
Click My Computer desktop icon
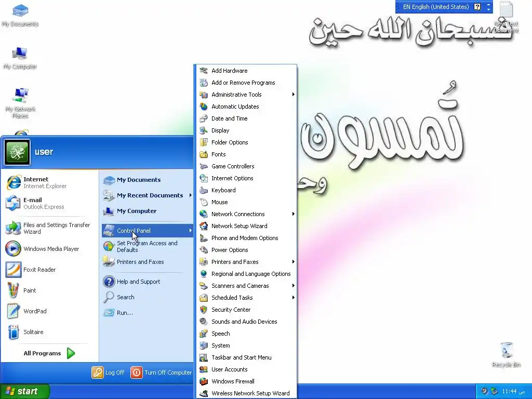(20, 58)
